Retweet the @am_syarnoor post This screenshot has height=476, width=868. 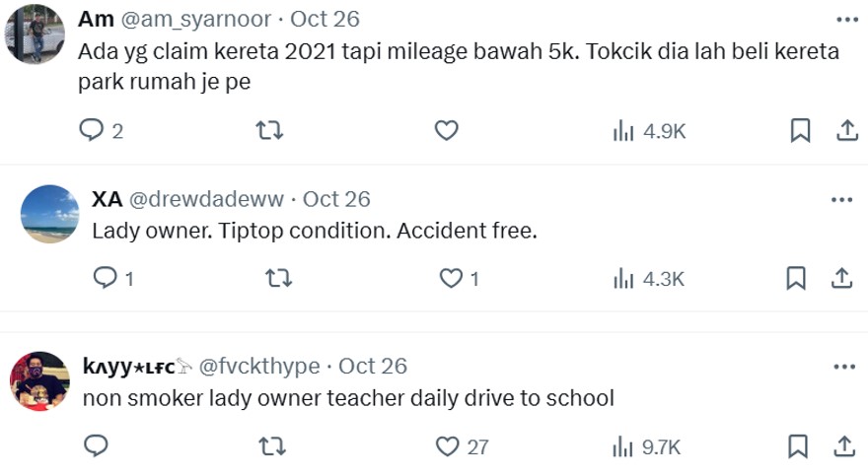(269, 131)
